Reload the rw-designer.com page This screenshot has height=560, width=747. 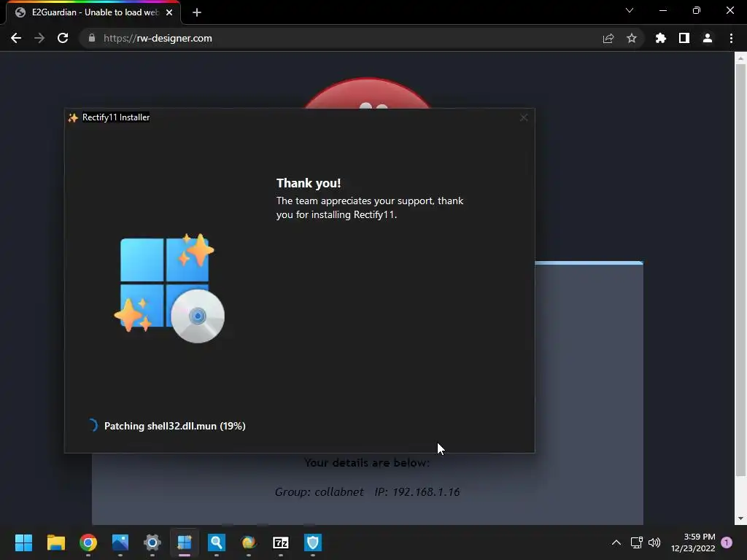pos(63,38)
